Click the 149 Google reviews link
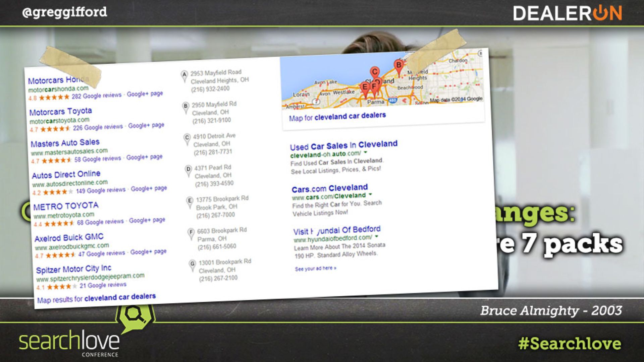This screenshot has height=362, width=644. point(101,190)
